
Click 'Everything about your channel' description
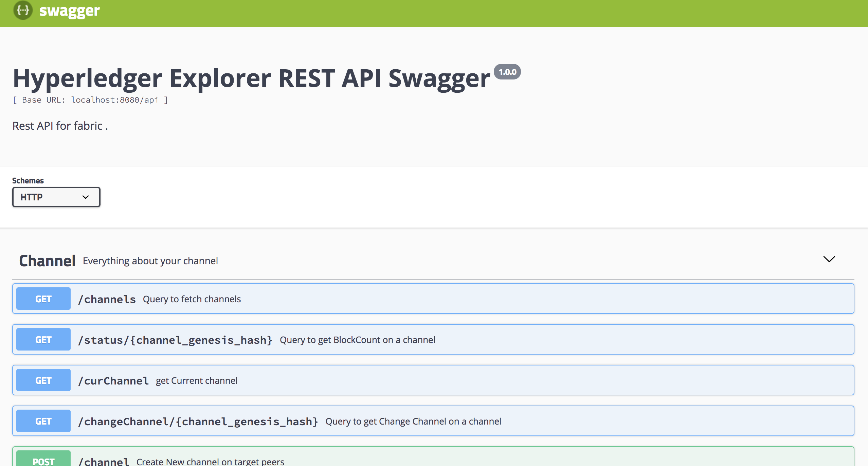tap(150, 261)
